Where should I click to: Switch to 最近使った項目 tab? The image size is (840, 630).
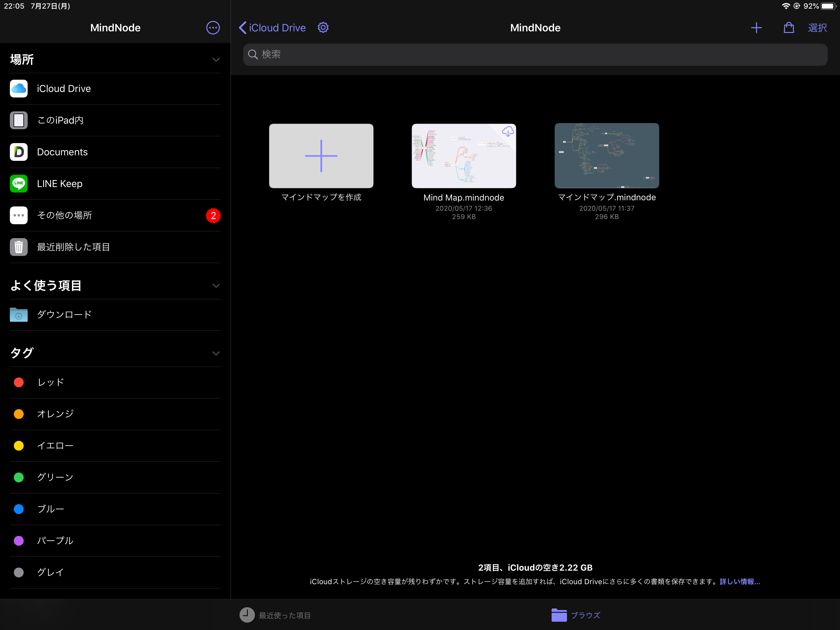click(x=275, y=615)
